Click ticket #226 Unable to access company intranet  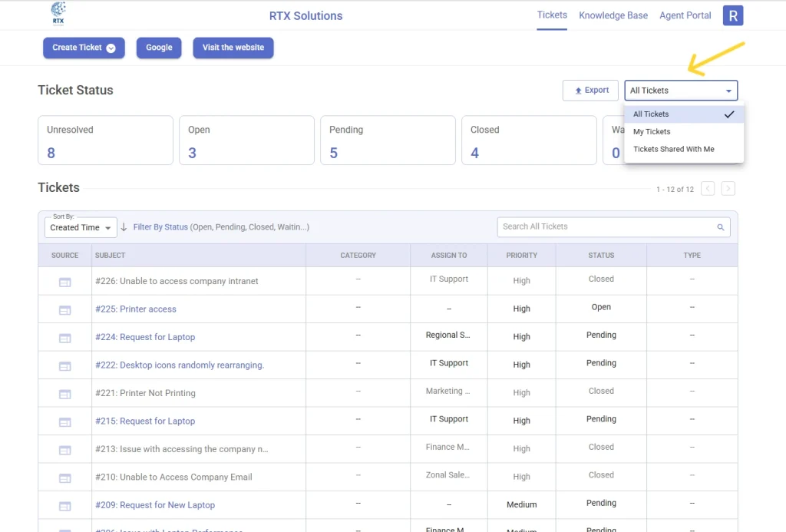tap(177, 281)
